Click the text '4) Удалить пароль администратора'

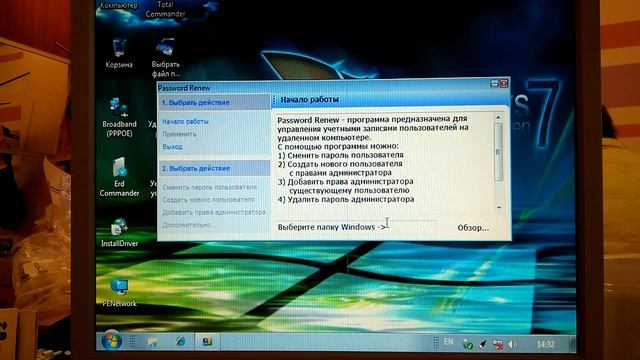click(346, 200)
